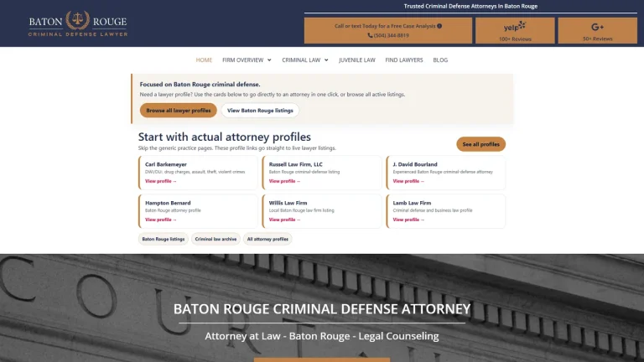Click Browse all lawyer profiles button
The width and height of the screenshot is (644, 362).
(179, 111)
